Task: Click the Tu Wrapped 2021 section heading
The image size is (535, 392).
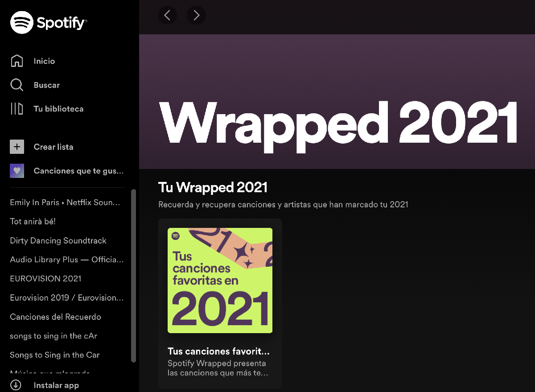Action: [213, 188]
